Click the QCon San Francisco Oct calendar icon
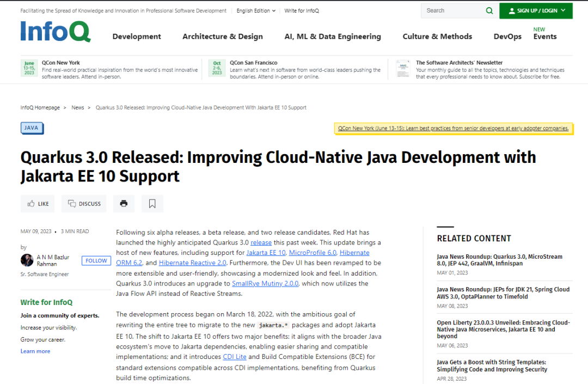The height and width of the screenshot is (384, 588). click(x=217, y=68)
